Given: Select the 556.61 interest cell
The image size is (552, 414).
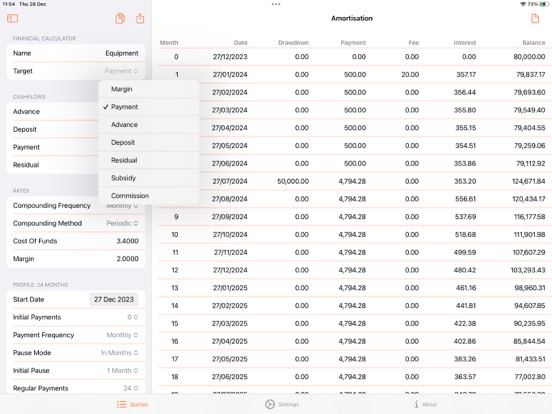Looking at the screenshot, I should click(465, 199).
